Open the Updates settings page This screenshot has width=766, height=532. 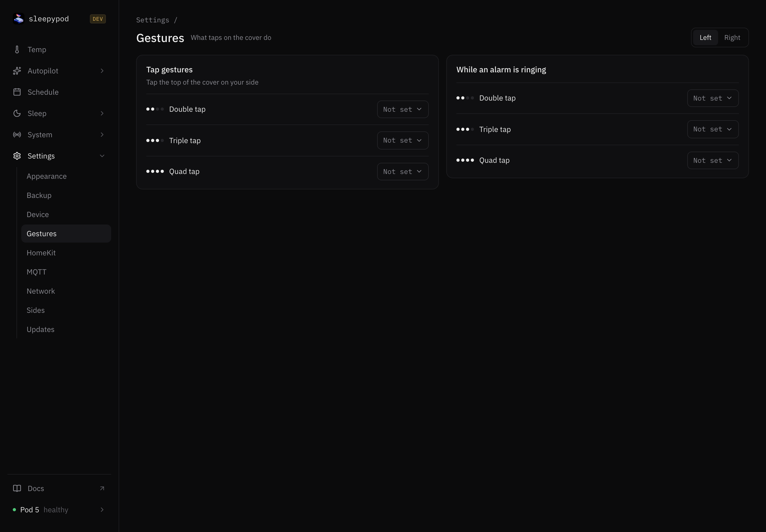(66, 330)
